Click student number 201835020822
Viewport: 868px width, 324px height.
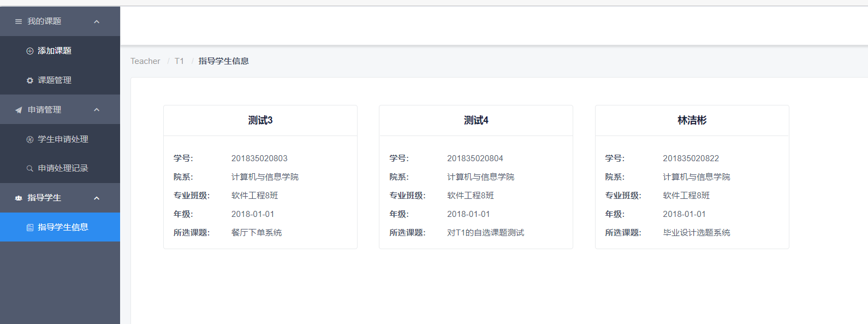(x=691, y=158)
